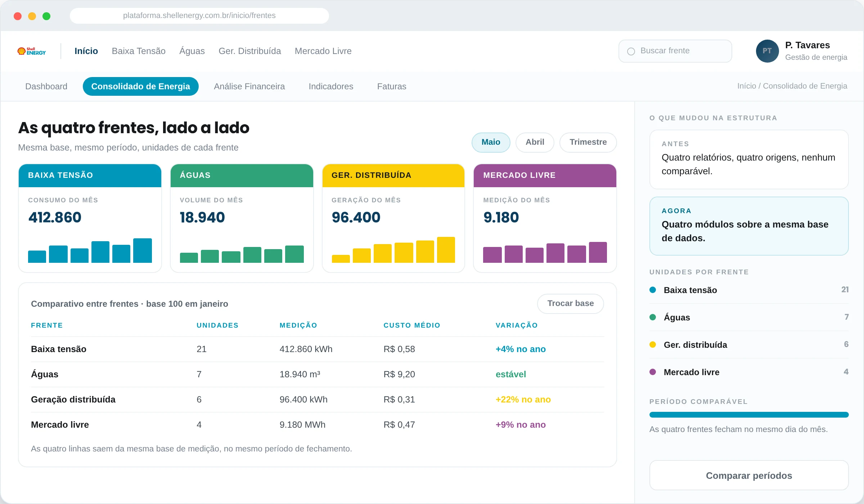Click the 9.180 MWh medição cell

tap(302, 425)
